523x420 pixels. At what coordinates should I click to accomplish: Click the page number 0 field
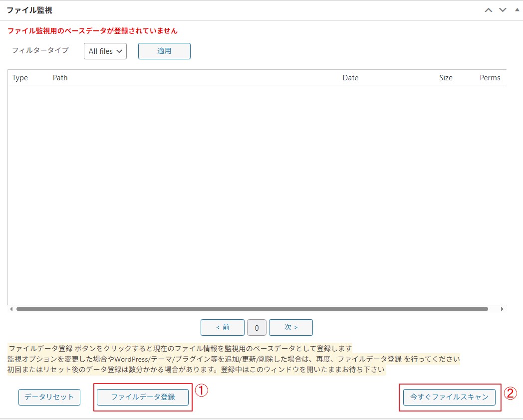pos(257,328)
